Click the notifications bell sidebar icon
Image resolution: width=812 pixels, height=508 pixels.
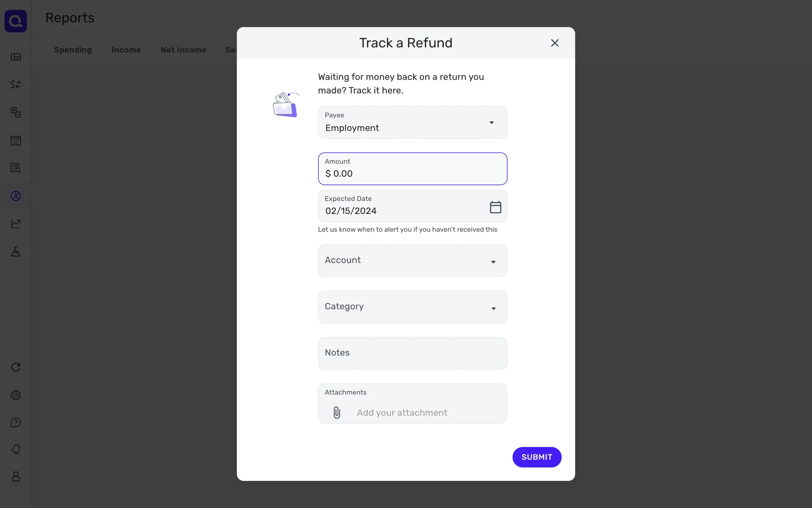[x=16, y=449]
